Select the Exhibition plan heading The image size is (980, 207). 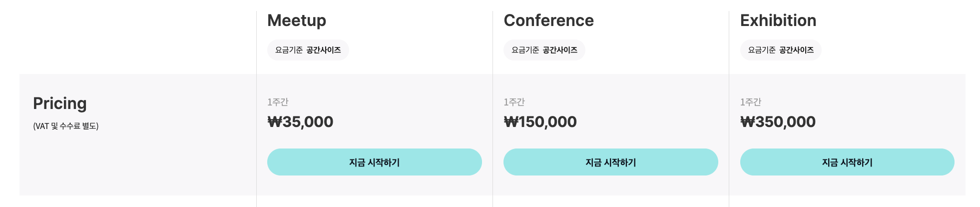point(778,20)
